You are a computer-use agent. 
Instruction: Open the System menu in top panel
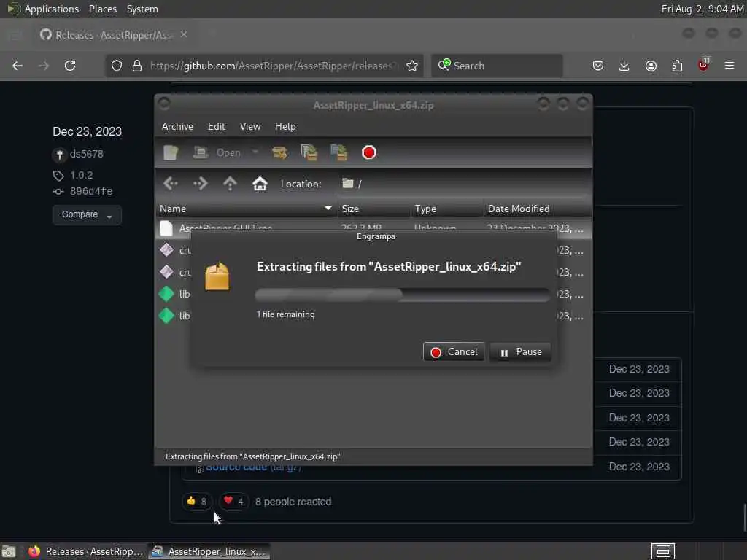click(x=142, y=9)
